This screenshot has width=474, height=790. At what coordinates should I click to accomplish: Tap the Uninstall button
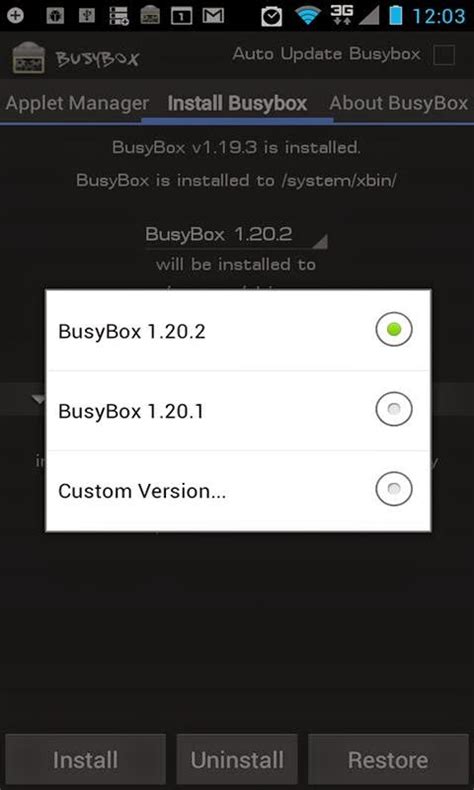tap(237, 759)
